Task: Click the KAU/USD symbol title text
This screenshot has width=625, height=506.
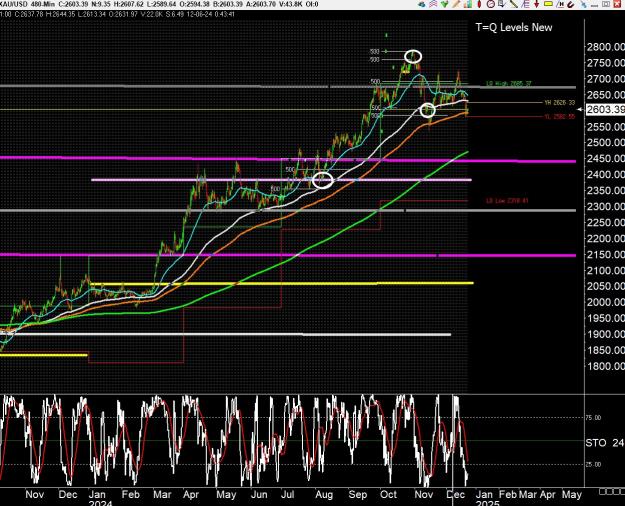Action: (x=13, y=4)
